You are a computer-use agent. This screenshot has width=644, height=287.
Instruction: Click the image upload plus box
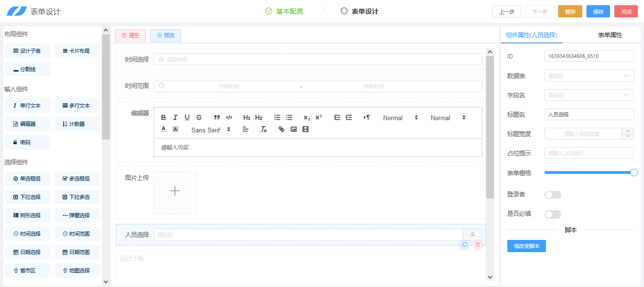175,193
